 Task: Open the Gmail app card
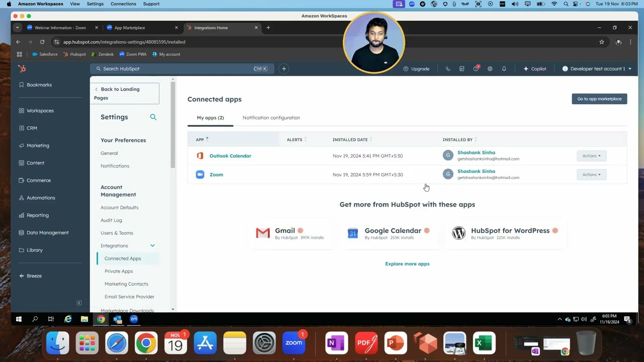(291, 233)
